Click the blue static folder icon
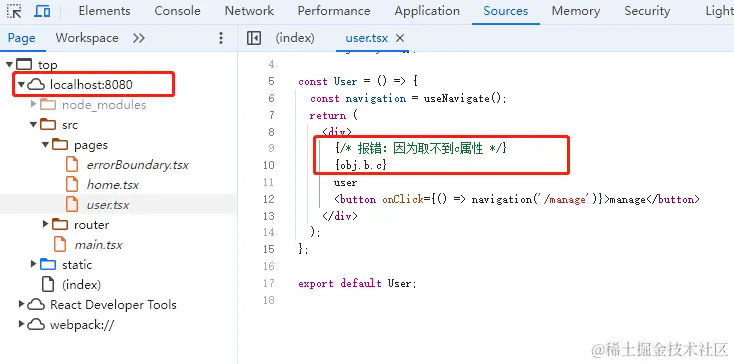Image resolution: width=734 pixels, height=364 pixels. click(48, 264)
